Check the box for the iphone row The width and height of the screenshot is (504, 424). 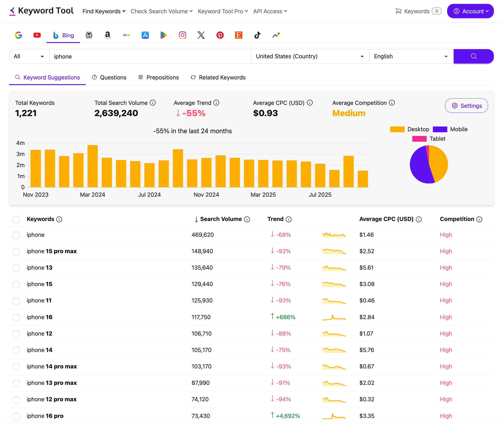[16, 235]
